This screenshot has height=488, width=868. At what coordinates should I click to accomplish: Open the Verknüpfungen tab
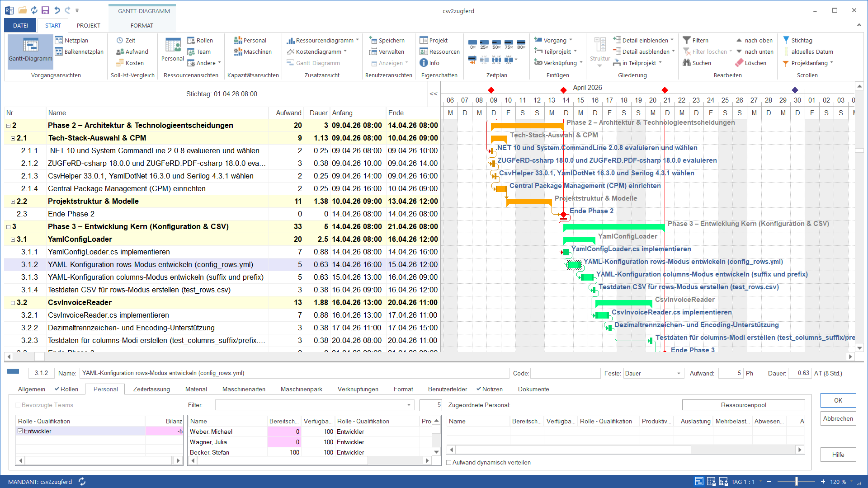coord(358,389)
